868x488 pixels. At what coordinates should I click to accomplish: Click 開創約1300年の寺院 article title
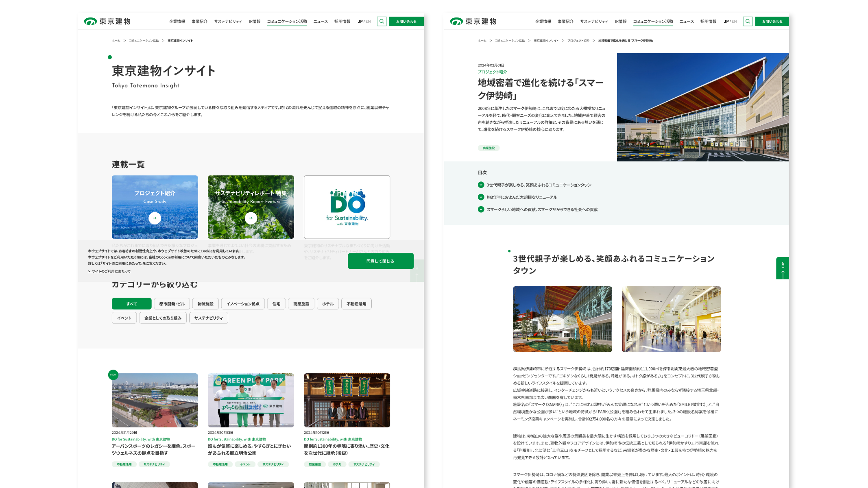tap(347, 449)
